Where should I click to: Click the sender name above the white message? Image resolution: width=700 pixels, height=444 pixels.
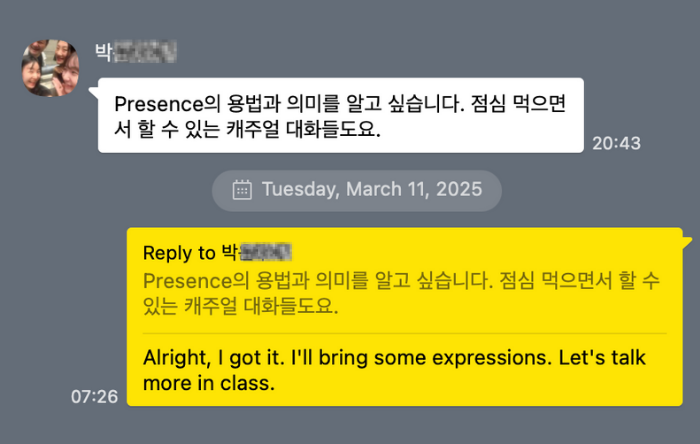[136, 51]
